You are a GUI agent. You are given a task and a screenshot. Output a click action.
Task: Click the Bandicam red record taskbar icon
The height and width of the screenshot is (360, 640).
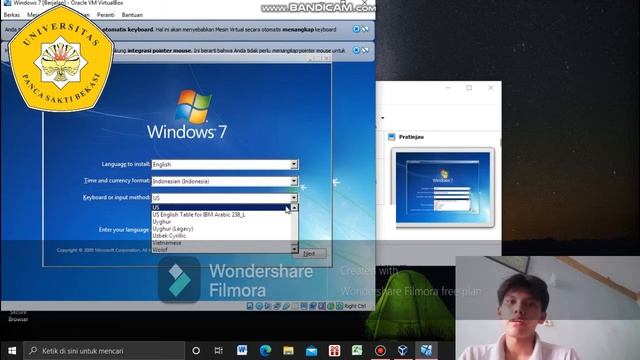tap(380, 350)
